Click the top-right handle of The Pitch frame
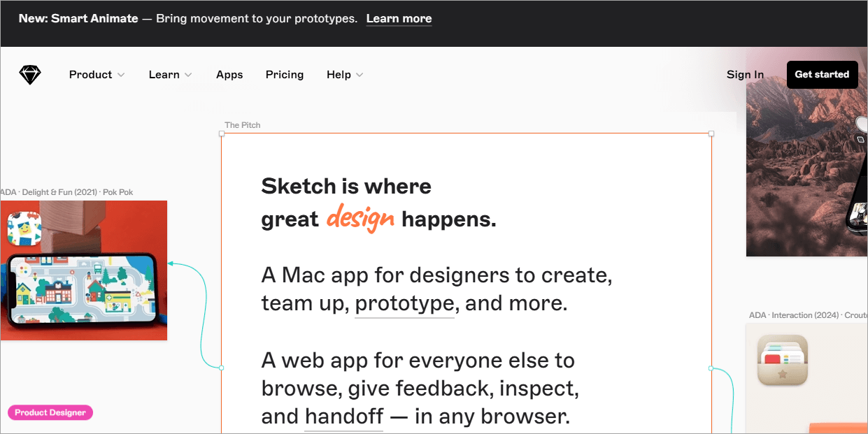This screenshot has width=868, height=434. click(x=711, y=133)
